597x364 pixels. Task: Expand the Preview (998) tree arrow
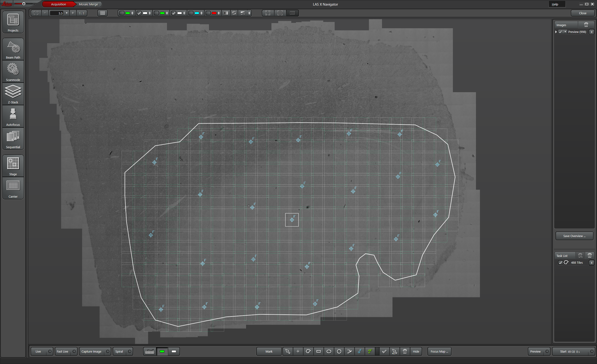556,32
